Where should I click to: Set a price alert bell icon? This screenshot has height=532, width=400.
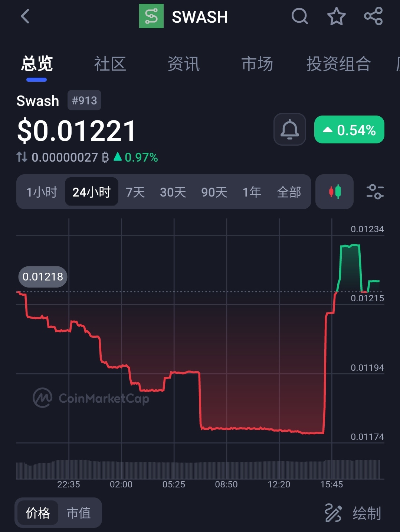coord(290,129)
